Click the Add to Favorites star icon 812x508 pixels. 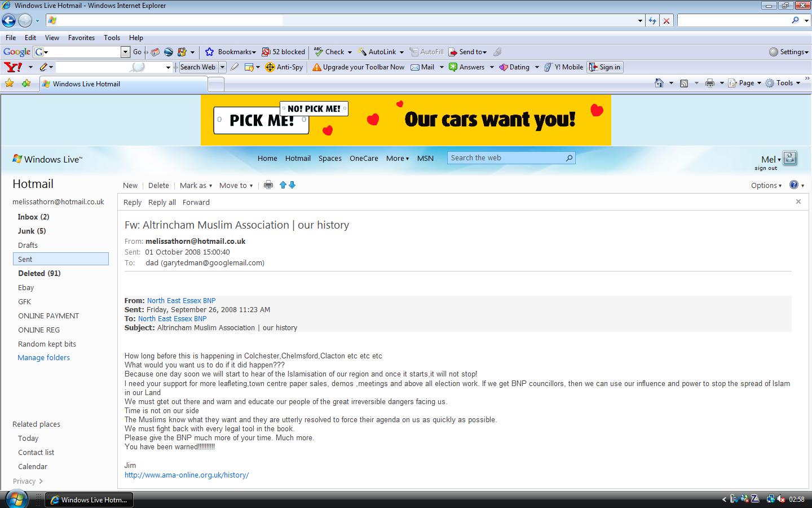tap(26, 84)
